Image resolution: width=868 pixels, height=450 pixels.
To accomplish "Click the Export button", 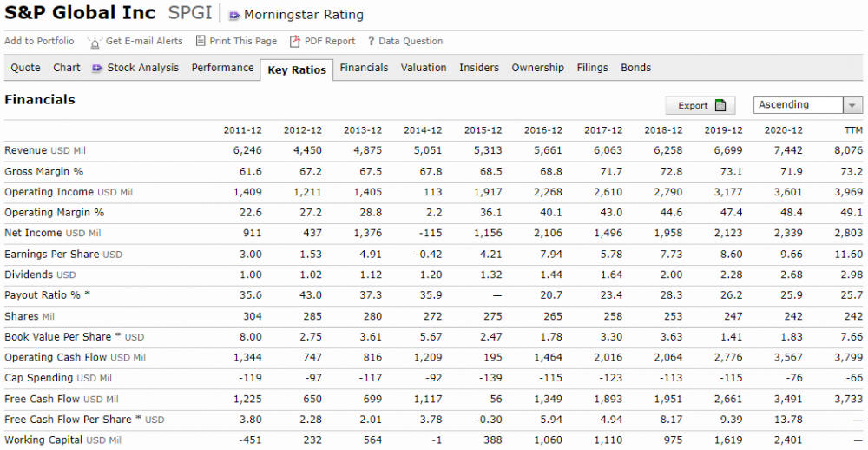I will click(x=700, y=105).
